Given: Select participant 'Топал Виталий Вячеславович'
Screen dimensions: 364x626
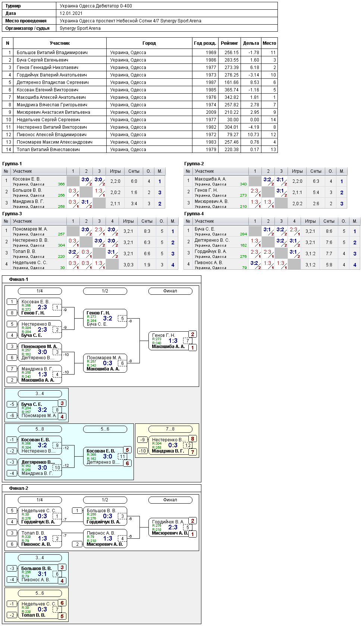Looking at the screenshot, I should click(x=48, y=150).
